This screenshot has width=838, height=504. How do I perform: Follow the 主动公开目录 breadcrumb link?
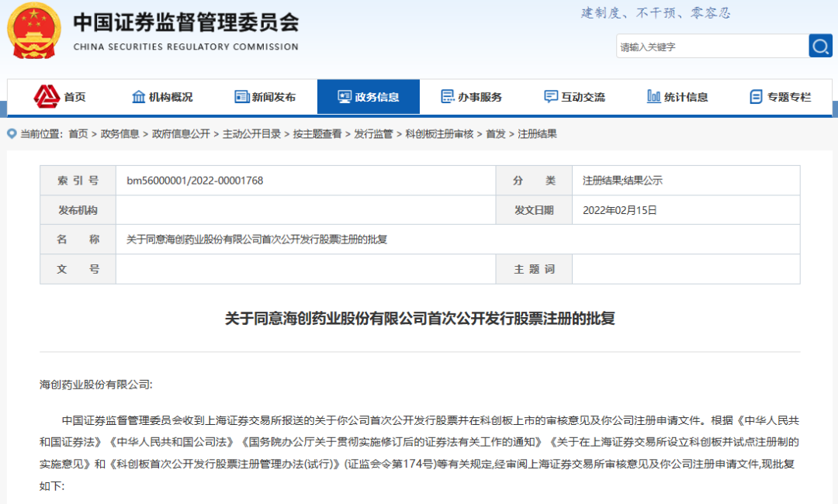click(251, 134)
